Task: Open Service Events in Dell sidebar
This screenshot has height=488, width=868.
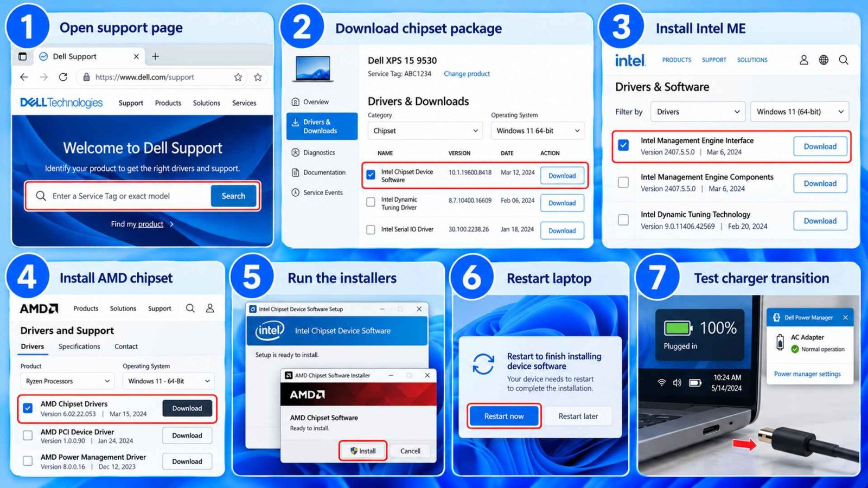Action: (317, 192)
